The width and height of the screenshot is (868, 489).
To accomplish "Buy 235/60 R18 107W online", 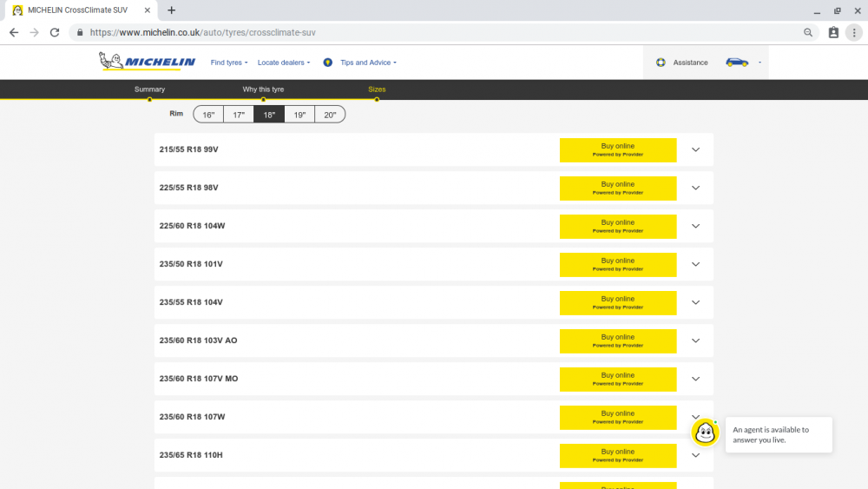I will tap(618, 418).
